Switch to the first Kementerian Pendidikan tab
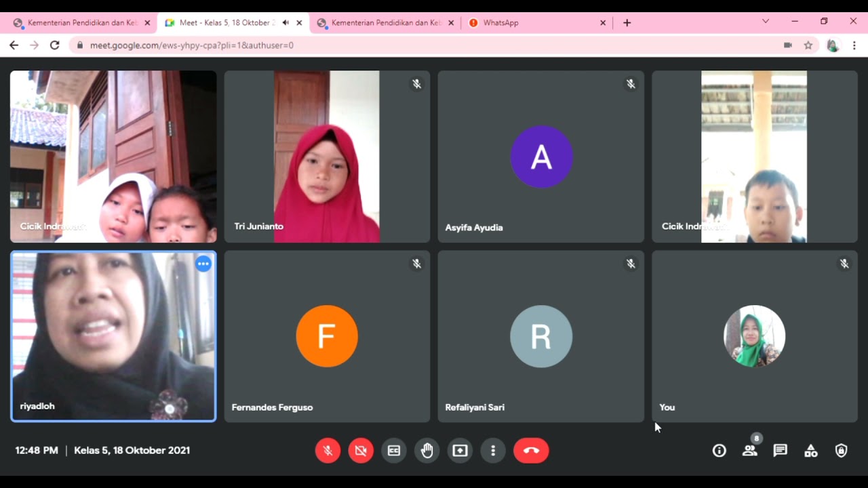 click(x=81, y=22)
